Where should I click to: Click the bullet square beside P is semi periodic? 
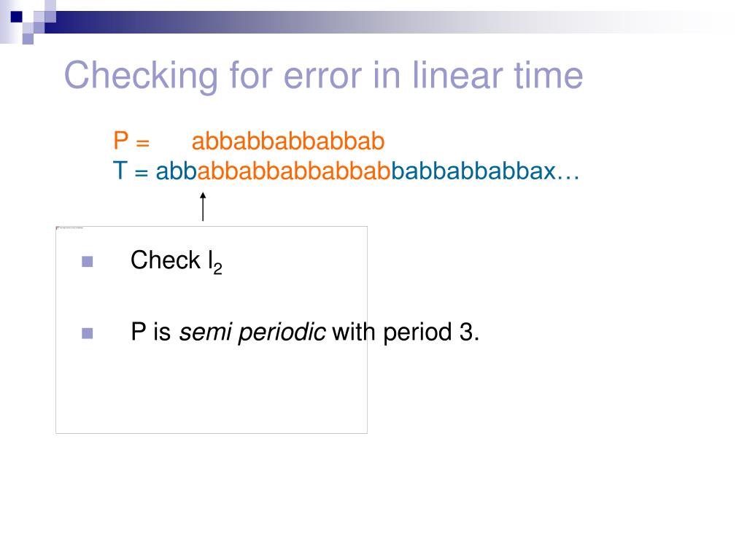pos(88,332)
